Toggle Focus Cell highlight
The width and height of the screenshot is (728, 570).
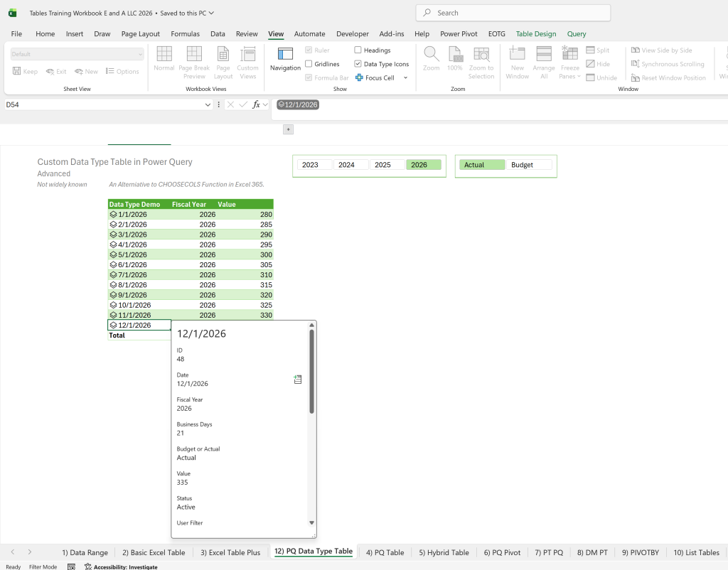point(375,78)
